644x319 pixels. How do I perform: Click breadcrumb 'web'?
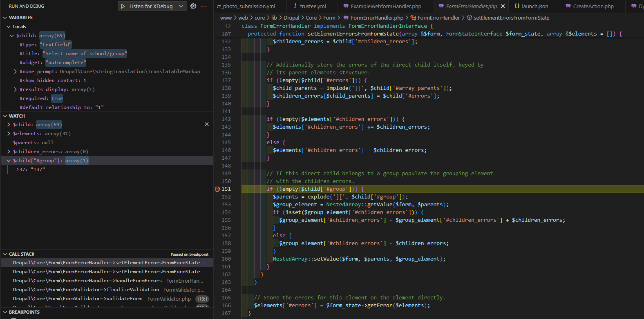click(243, 18)
